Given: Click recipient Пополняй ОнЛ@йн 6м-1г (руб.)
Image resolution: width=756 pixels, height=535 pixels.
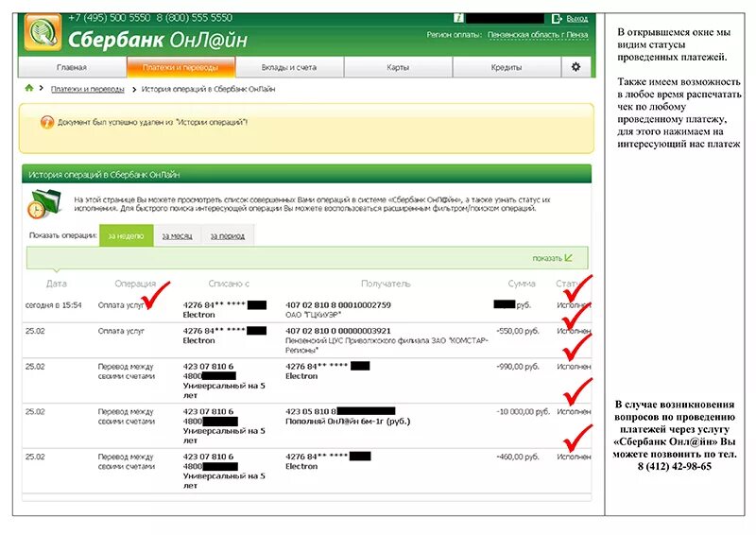Looking at the screenshot, I should [x=348, y=422].
